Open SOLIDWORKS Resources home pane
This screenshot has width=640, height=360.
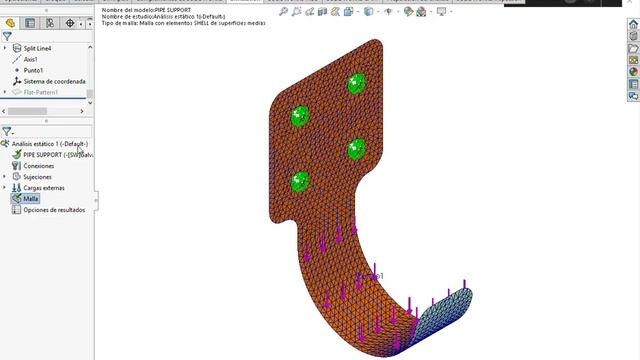point(633,24)
